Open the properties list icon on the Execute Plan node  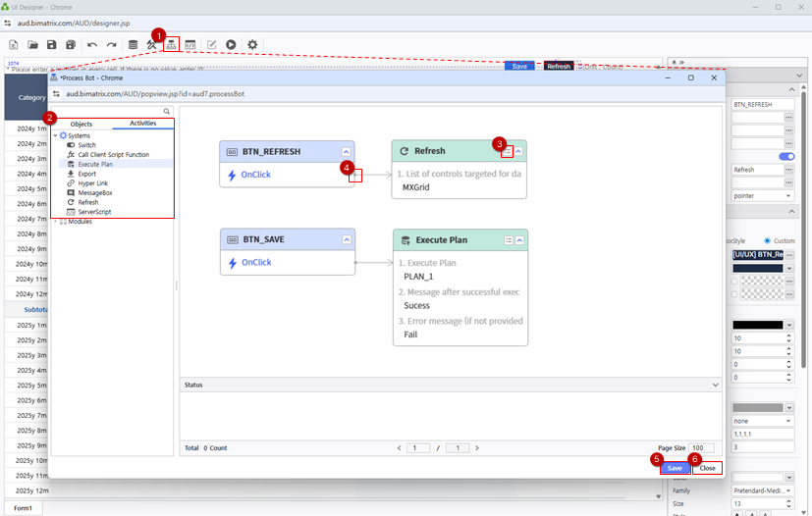pos(509,239)
